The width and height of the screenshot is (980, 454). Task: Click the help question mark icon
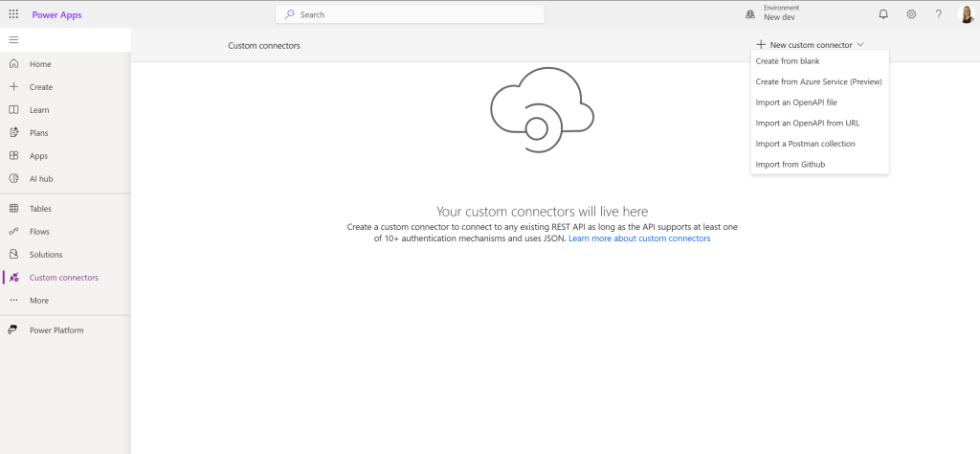pyautogui.click(x=939, y=14)
